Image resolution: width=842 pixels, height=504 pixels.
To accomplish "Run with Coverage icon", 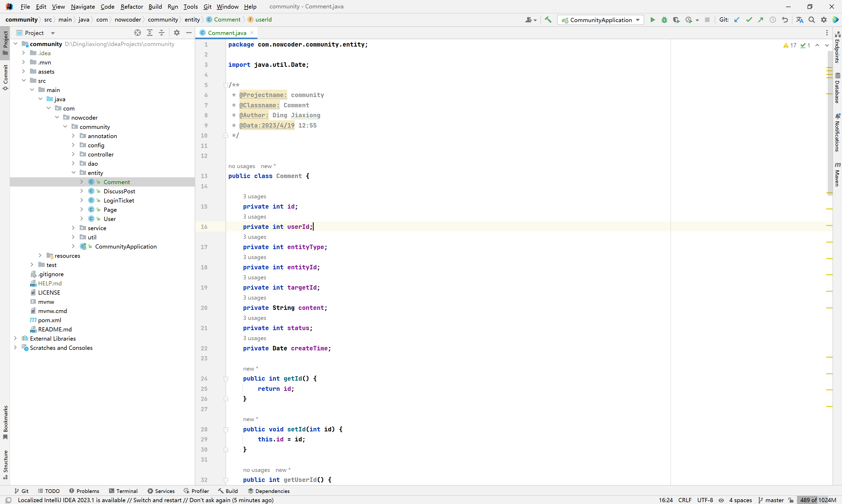I will 676,20.
